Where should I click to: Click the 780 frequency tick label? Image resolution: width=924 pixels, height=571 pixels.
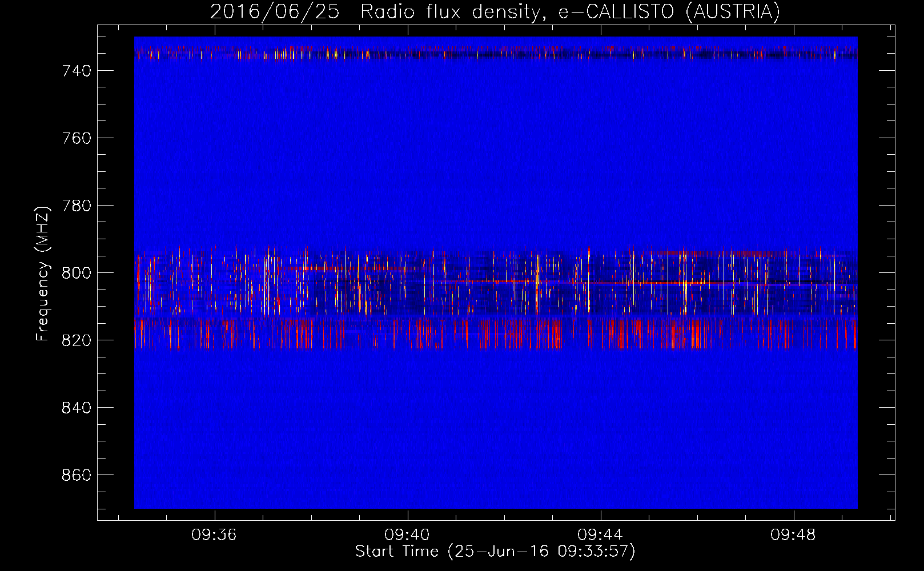[77, 206]
